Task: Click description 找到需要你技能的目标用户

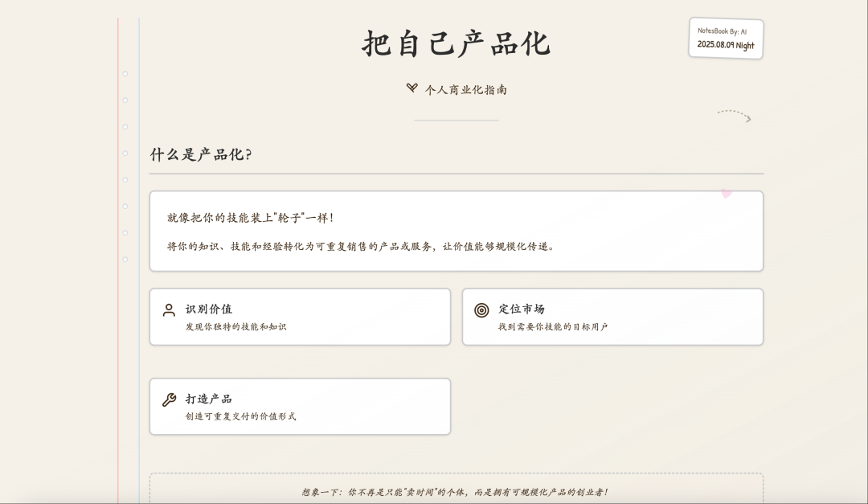Action: point(553,327)
